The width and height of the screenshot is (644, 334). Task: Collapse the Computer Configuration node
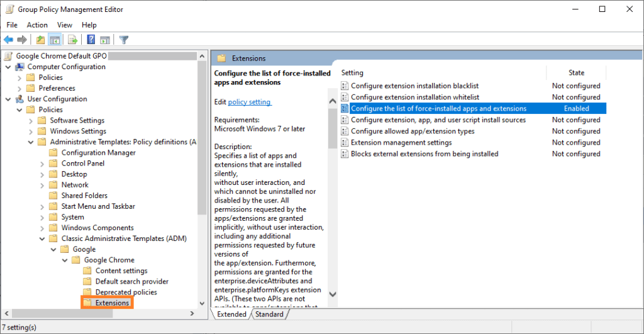(x=8, y=67)
